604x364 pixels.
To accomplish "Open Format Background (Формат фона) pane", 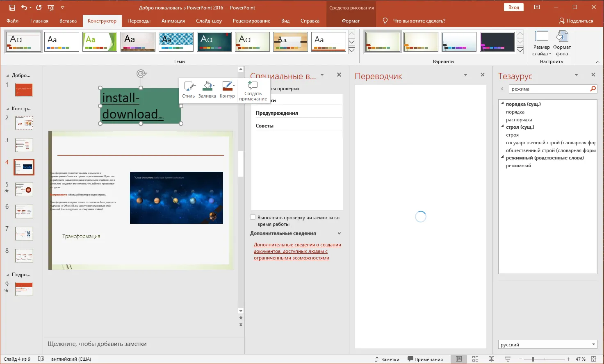I will tap(562, 43).
